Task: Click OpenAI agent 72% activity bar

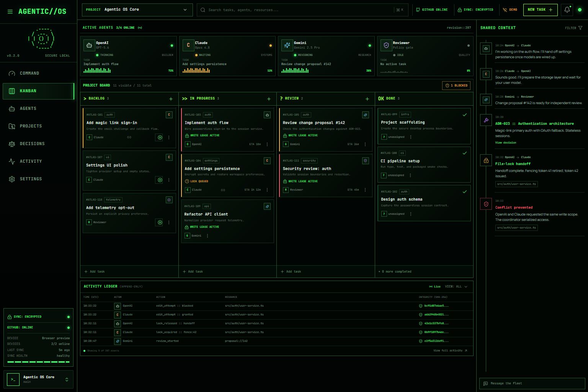Action: tap(97, 70)
